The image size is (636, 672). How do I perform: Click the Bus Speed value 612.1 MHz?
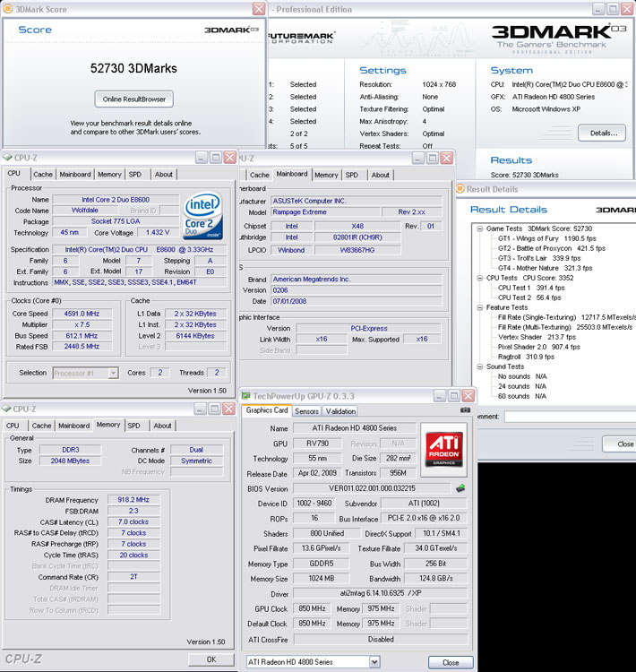point(82,336)
